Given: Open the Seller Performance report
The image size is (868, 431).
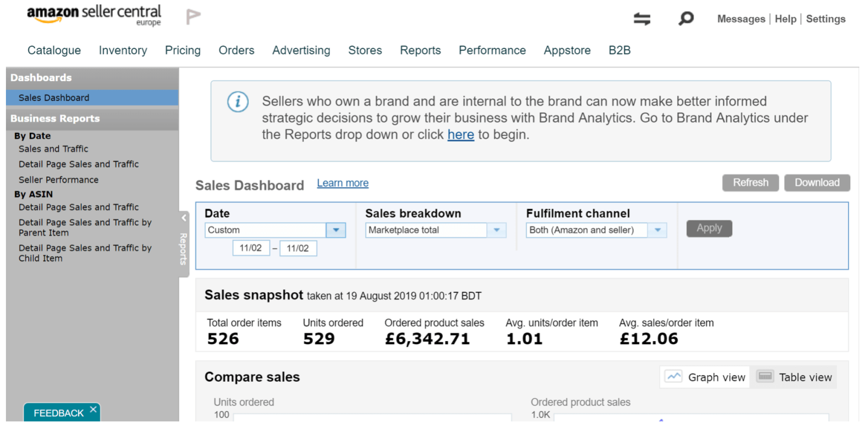Looking at the screenshot, I should (x=59, y=180).
